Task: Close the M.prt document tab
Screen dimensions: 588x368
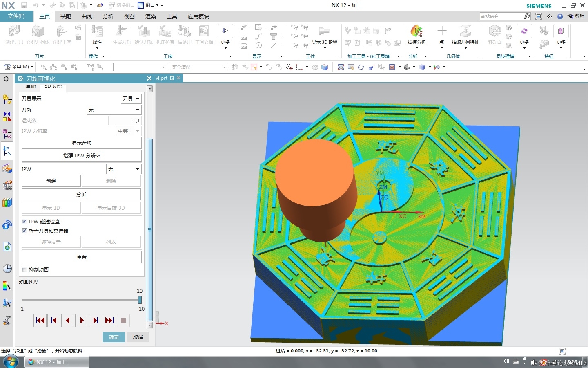Action: pyautogui.click(x=178, y=78)
